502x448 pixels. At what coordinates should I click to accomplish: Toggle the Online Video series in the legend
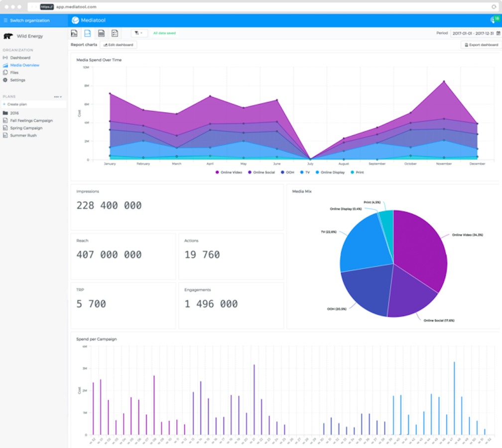click(230, 172)
